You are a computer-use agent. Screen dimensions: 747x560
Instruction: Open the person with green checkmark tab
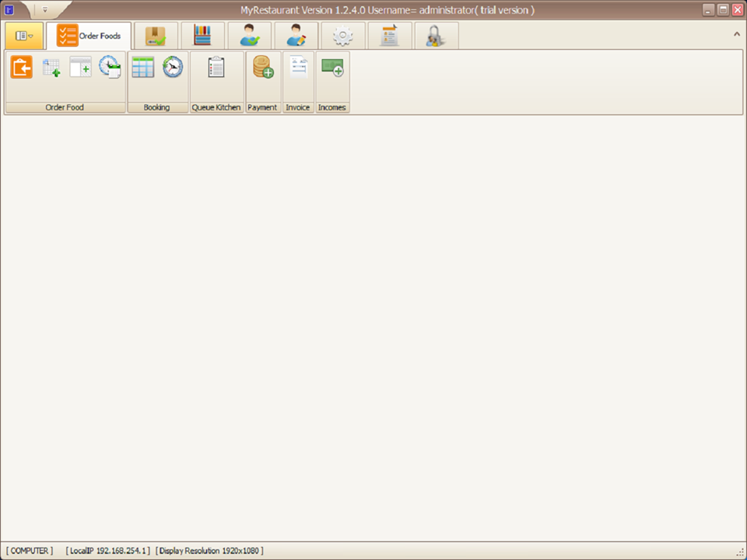coord(249,36)
